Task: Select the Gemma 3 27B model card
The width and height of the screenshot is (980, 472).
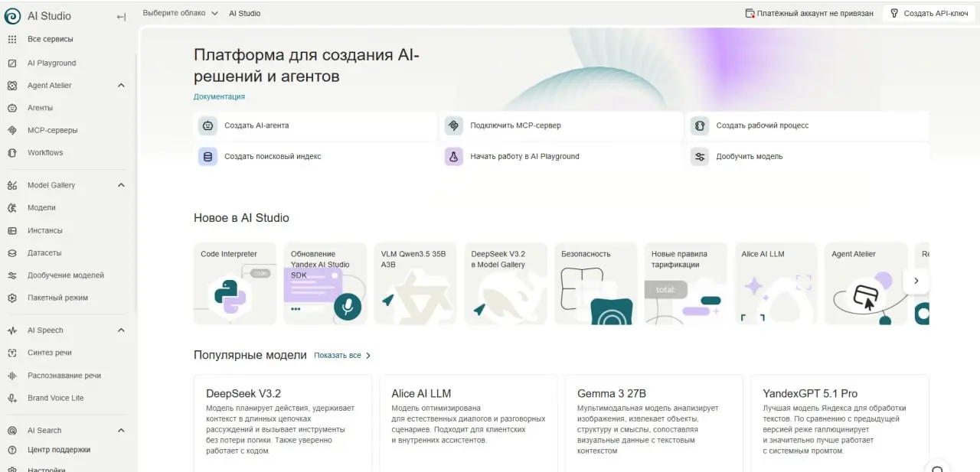Action: tap(654, 423)
